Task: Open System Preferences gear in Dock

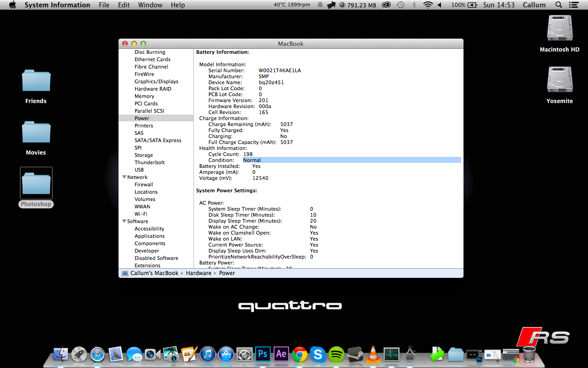Action: 244,354
